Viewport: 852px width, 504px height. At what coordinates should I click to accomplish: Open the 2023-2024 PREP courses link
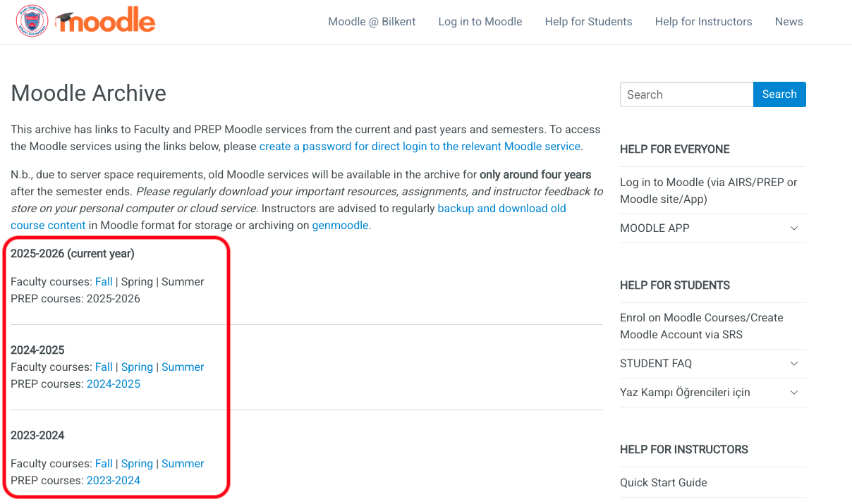pos(114,481)
